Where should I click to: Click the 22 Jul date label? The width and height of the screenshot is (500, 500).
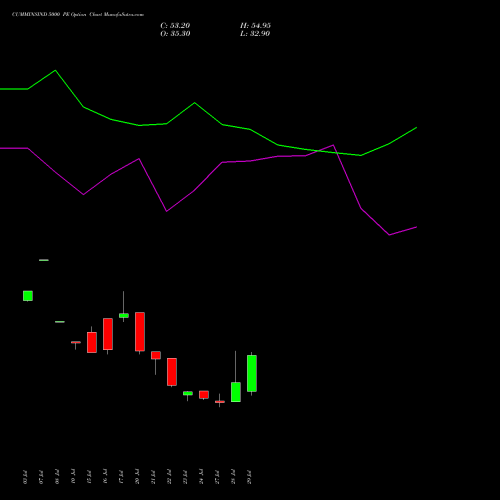[x=170, y=477]
